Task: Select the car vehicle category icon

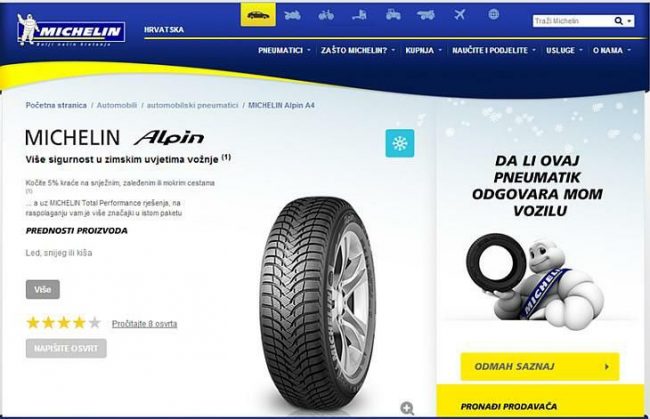Action: 258,15
